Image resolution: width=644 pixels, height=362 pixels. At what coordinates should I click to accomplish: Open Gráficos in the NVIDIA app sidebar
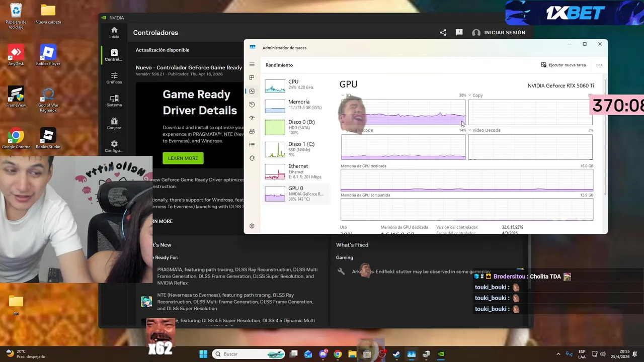pyautogui.click(x=114, y=78)
